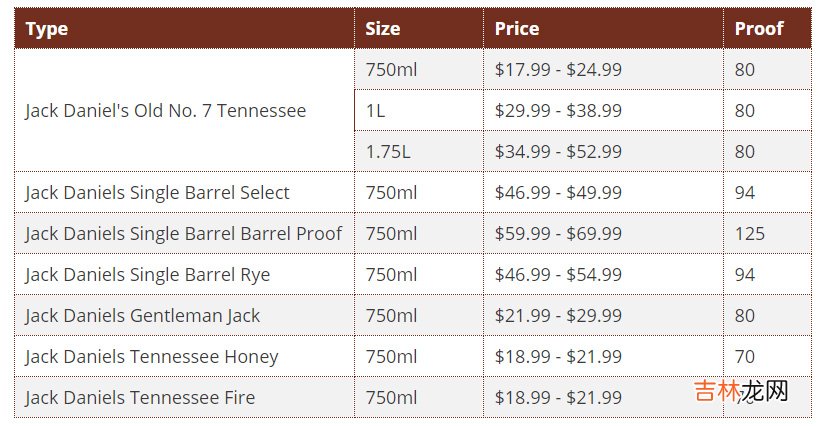Click the Size column header
Image resolution: width=829 pixels, height=426 pixels.
382,29
